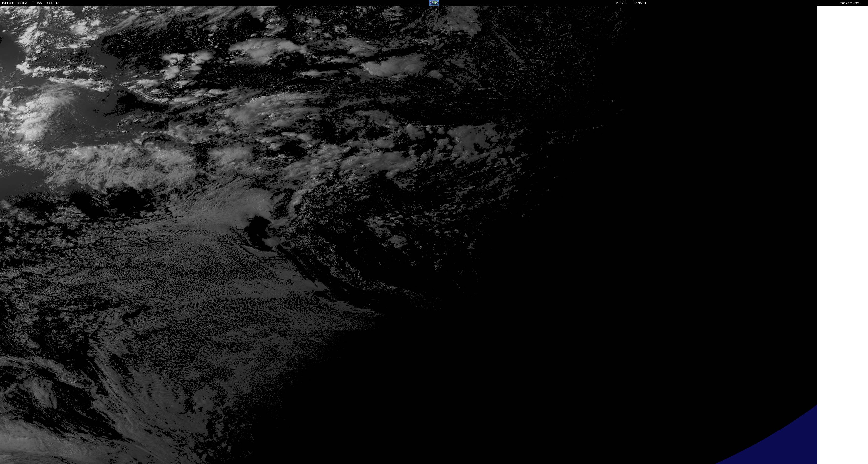Click the NOAA label in header

click(x=37, y=3)
